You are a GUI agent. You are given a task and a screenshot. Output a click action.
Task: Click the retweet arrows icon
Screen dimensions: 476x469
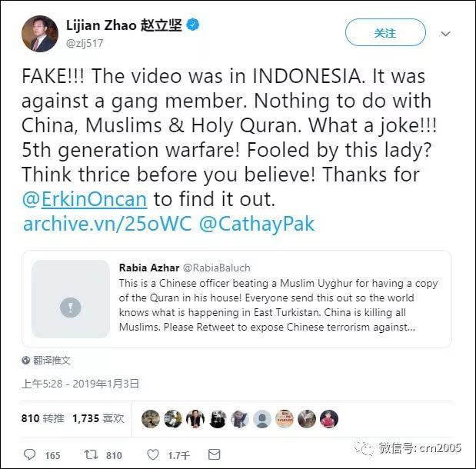click(91, 454)
